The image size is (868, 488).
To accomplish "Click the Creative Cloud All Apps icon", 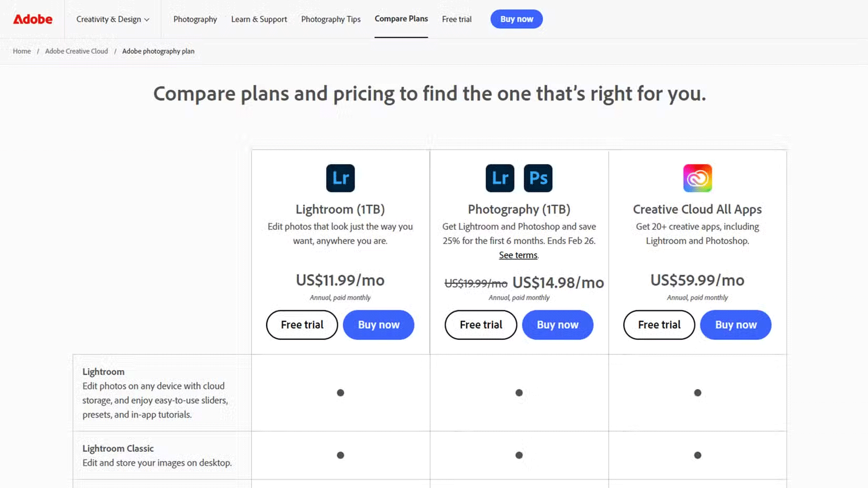I will (x=697, y=178).
